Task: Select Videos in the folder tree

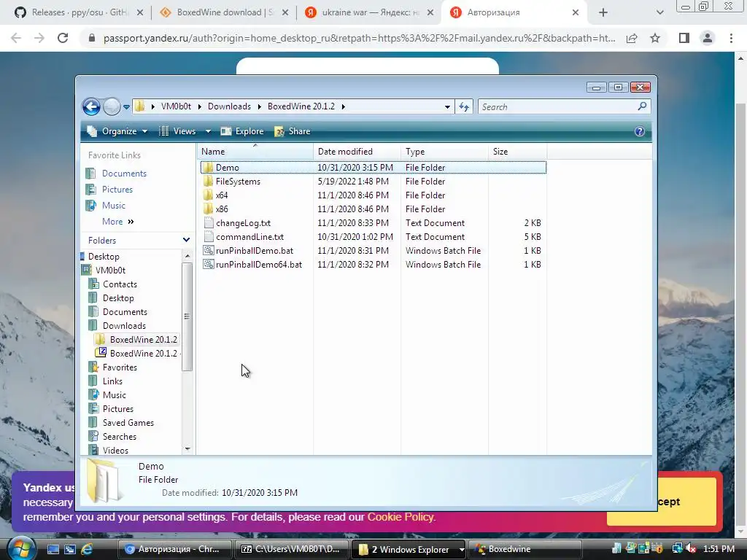Action: [115, 450]
